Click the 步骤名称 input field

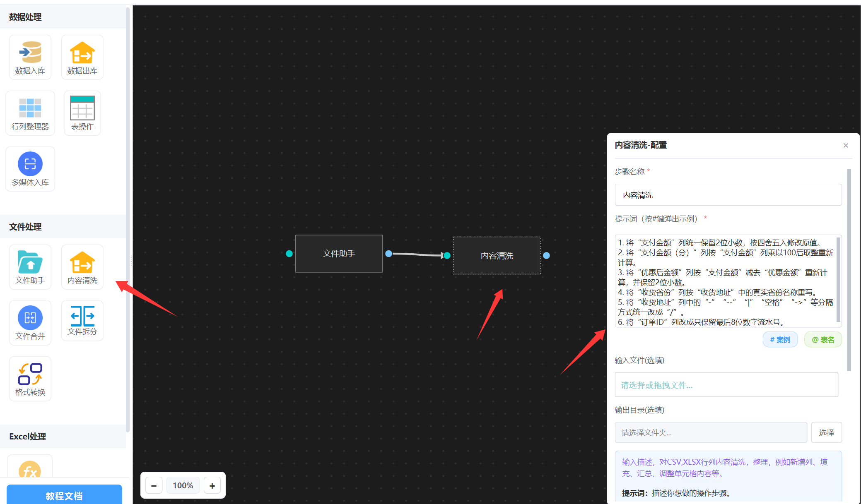pyautogui.click(x=728, y=195)
